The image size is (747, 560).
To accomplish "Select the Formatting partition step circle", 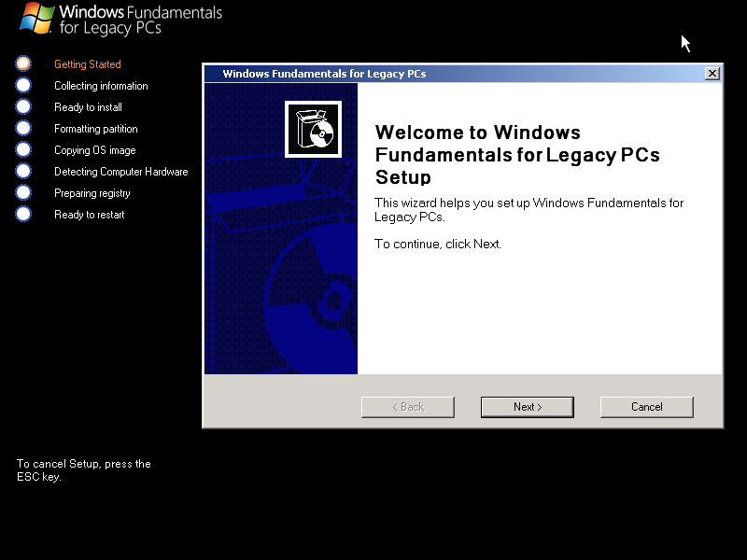I will (23, 128).
